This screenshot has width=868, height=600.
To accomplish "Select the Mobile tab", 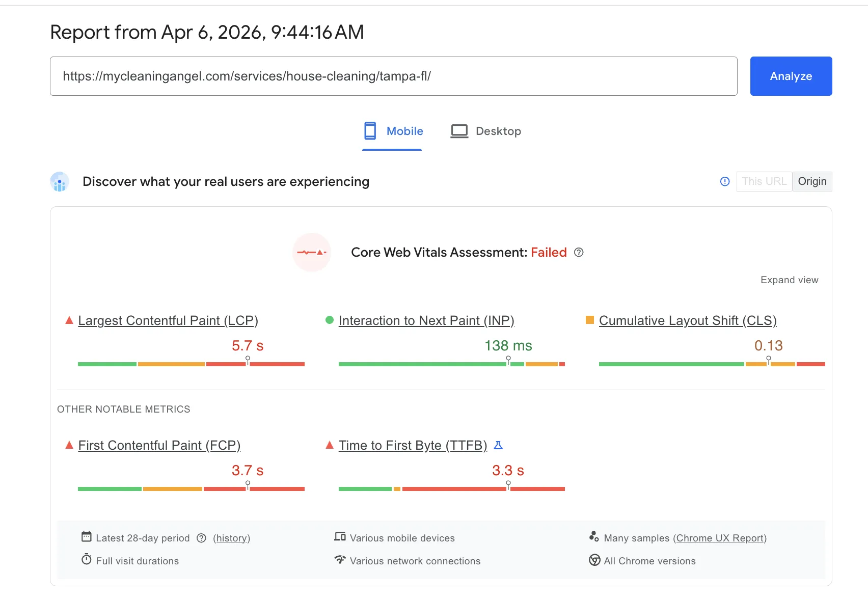I will click(392, 131).
